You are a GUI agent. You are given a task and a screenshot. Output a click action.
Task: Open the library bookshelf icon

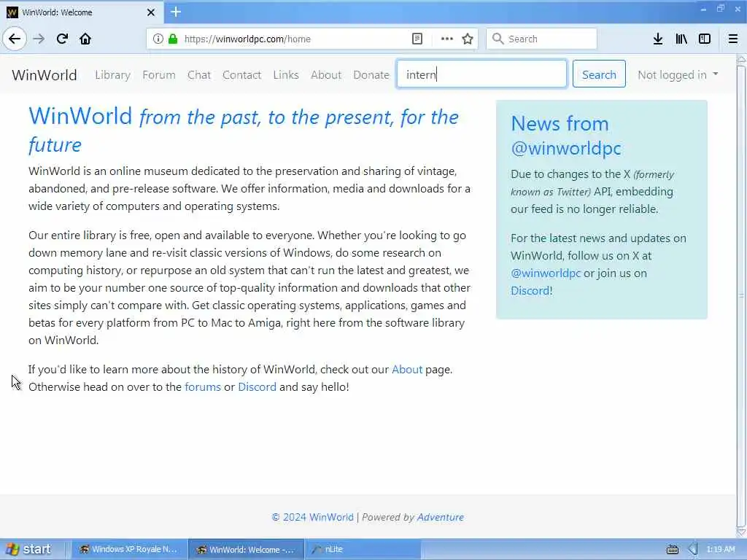[x=681, y=39]
